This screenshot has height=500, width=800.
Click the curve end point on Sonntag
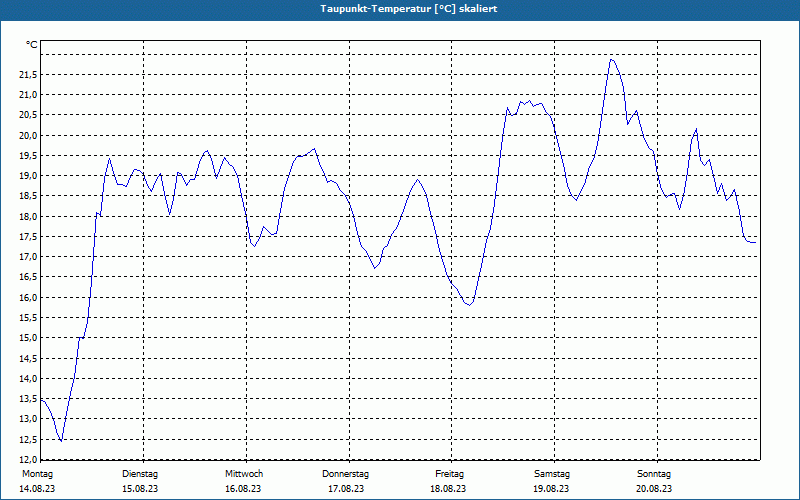(x=755, y=242)
